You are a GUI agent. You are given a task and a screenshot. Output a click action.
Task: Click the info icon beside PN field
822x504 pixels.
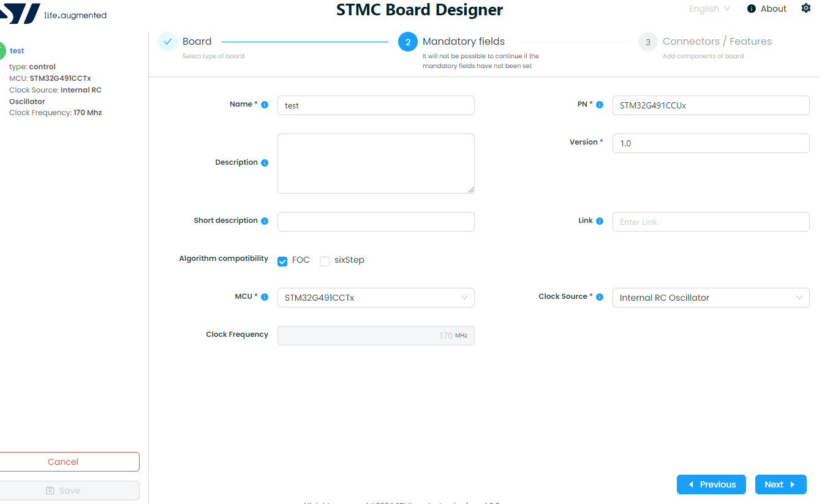click(600, 104)
